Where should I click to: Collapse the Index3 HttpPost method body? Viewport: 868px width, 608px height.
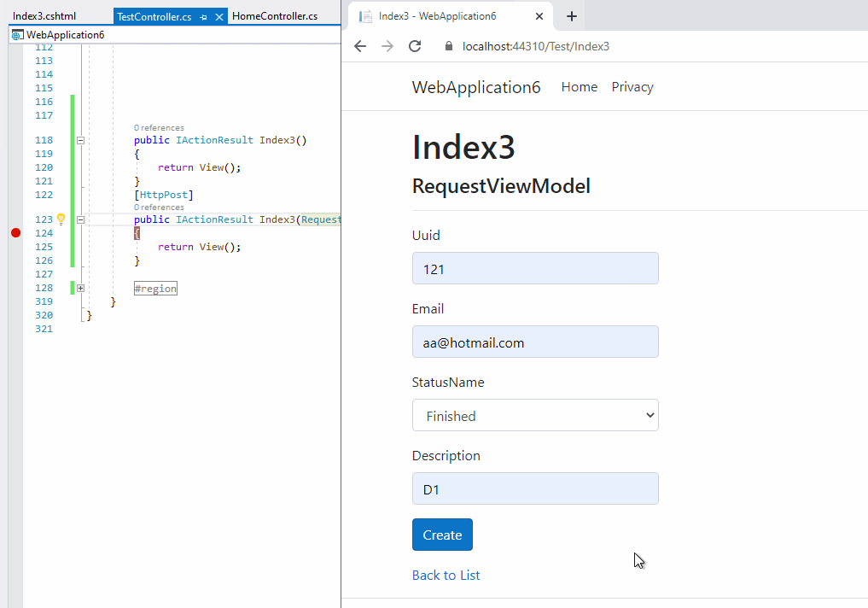pos(80,219)
